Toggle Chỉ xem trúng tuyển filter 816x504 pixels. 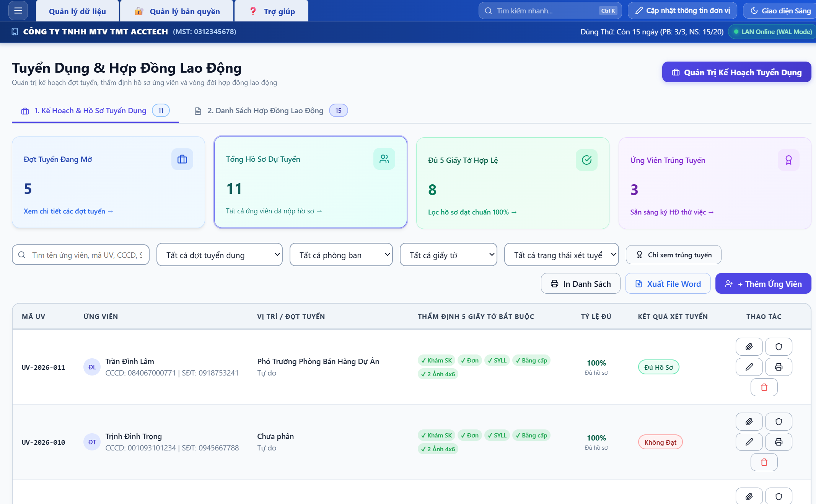click(673, 255)
